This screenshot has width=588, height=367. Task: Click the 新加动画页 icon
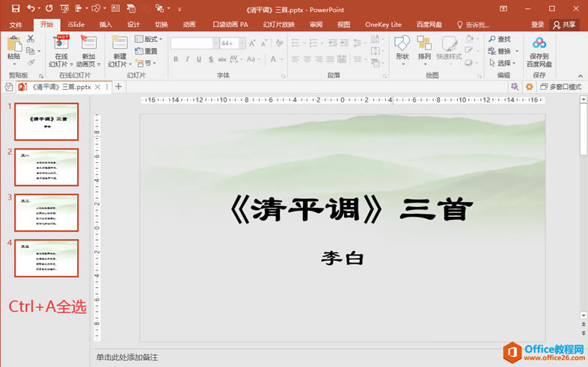click(x=88, y=43)
